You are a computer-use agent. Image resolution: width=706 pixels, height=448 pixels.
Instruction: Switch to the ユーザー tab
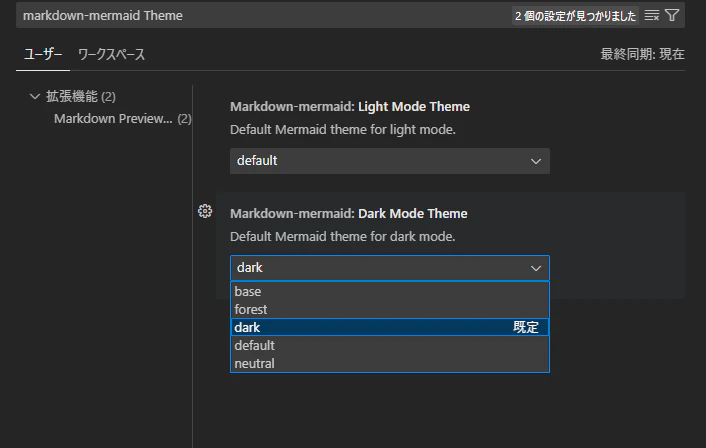43,54
